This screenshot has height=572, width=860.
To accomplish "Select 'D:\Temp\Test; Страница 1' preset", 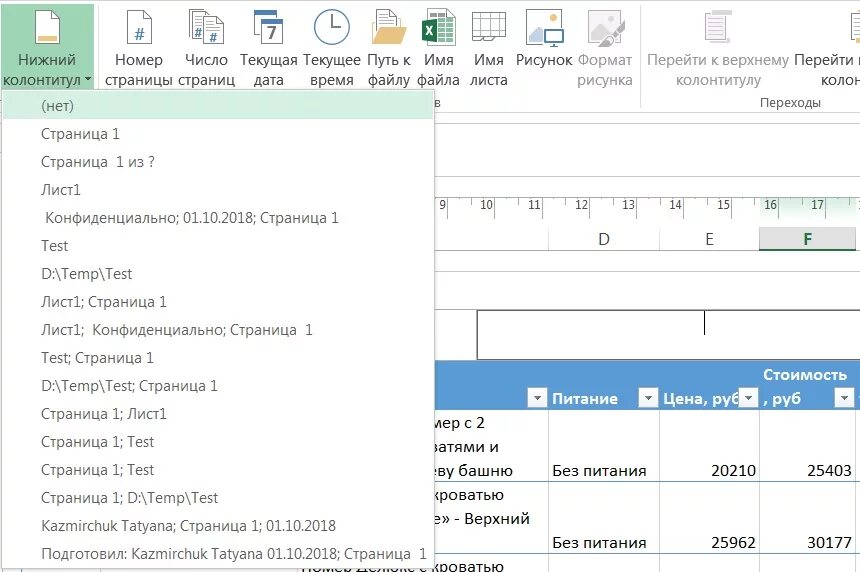I will pos(218,386).
